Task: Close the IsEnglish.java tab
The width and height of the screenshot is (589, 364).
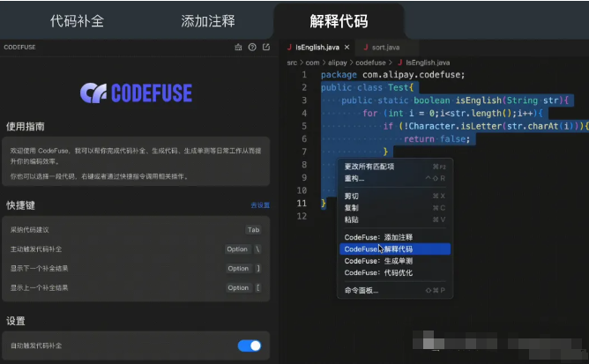Action: click(347, 48)
